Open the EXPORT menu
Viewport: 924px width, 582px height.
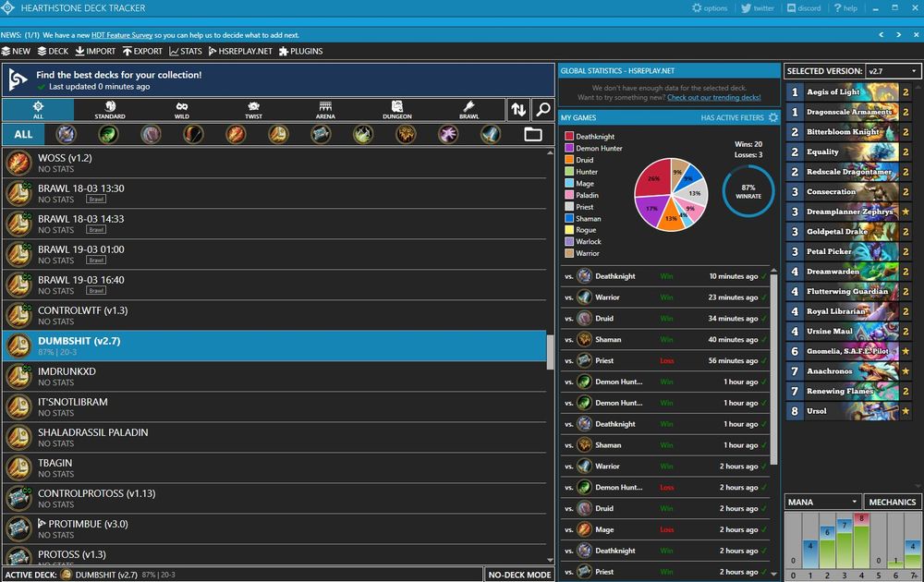click(142, 51)
